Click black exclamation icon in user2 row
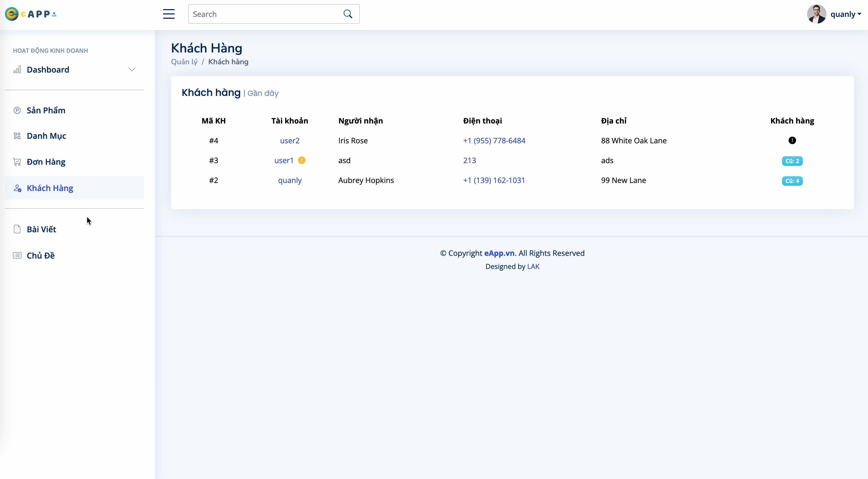This screenshot has width=868, height=479. [x=792, y=140]
